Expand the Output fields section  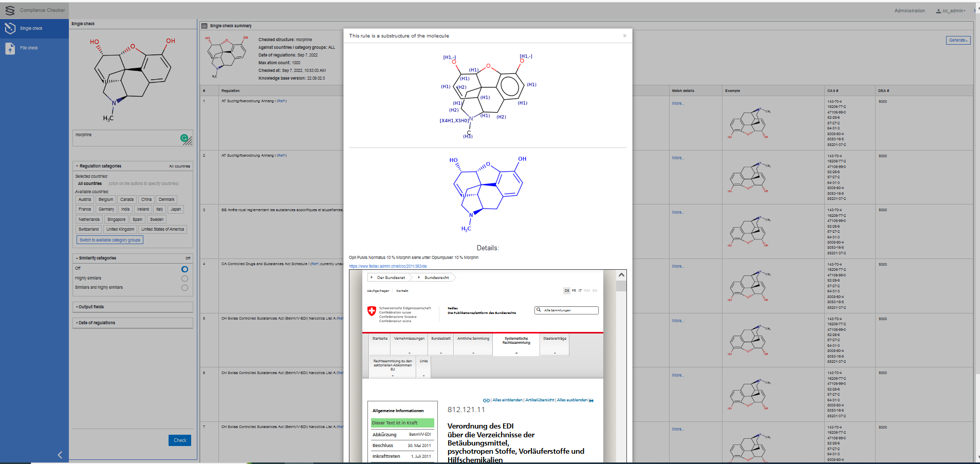(91, 307)
